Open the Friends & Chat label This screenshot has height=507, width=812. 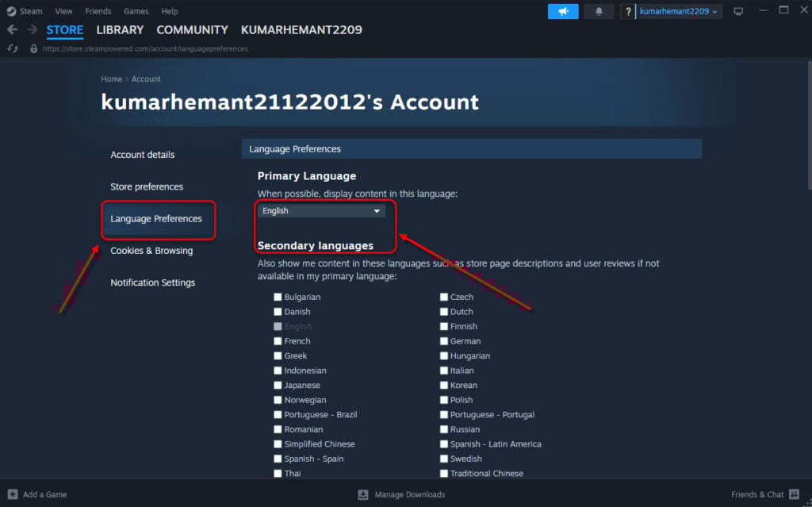point(757,494)
